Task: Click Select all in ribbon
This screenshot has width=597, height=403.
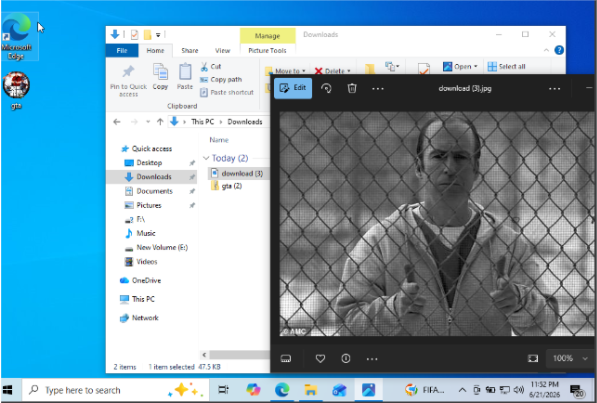Action: point(506,67)
